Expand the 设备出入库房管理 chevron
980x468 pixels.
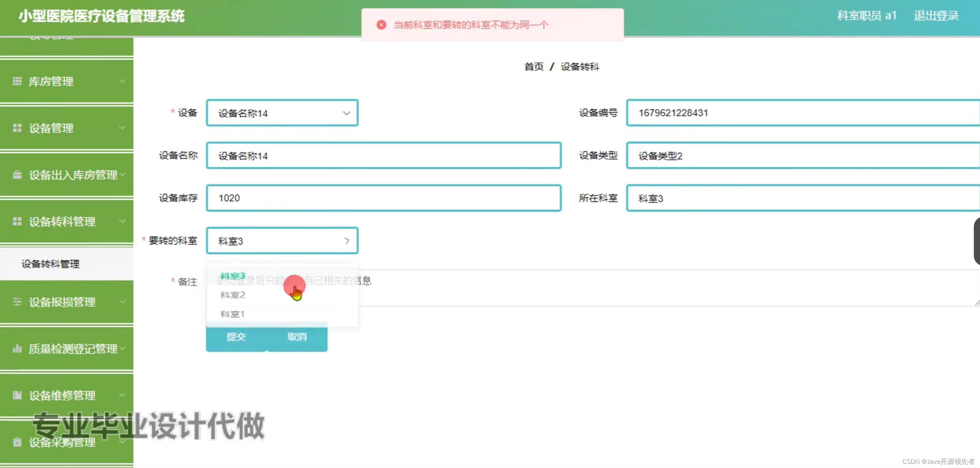tap(122, 174)
